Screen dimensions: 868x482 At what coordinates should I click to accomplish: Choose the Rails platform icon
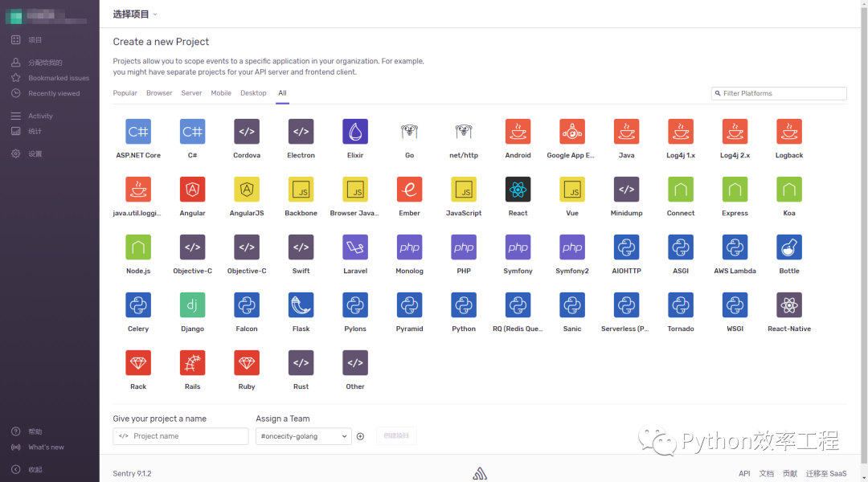point(192,363)
